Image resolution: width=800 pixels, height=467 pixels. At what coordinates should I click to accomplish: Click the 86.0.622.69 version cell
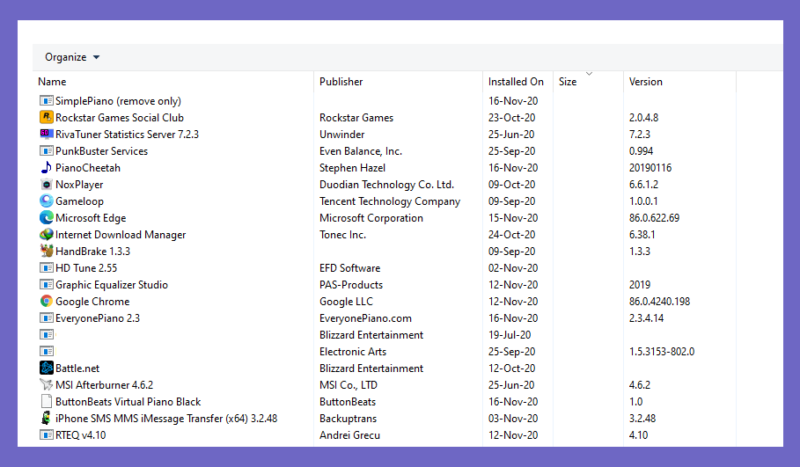click(654, 218)
